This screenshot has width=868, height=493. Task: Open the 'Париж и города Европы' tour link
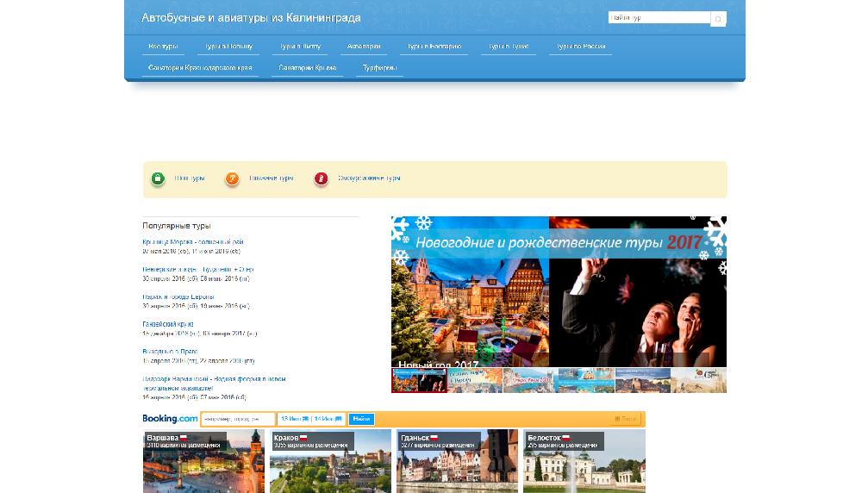pyautogui.click(x=178, y=296)
